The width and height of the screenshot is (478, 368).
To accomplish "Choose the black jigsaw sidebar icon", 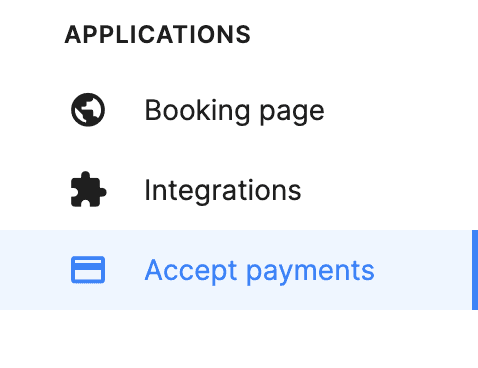I will coord(88,189).
